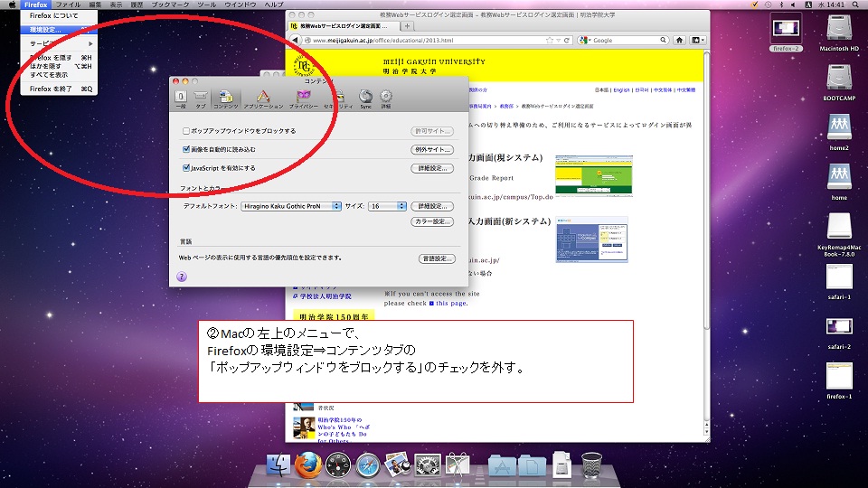Open the bookmarks toolbar button
Image resolution: width=868 pixels, height=488 pixels.
pyautogui.click(x=697, y=40)
